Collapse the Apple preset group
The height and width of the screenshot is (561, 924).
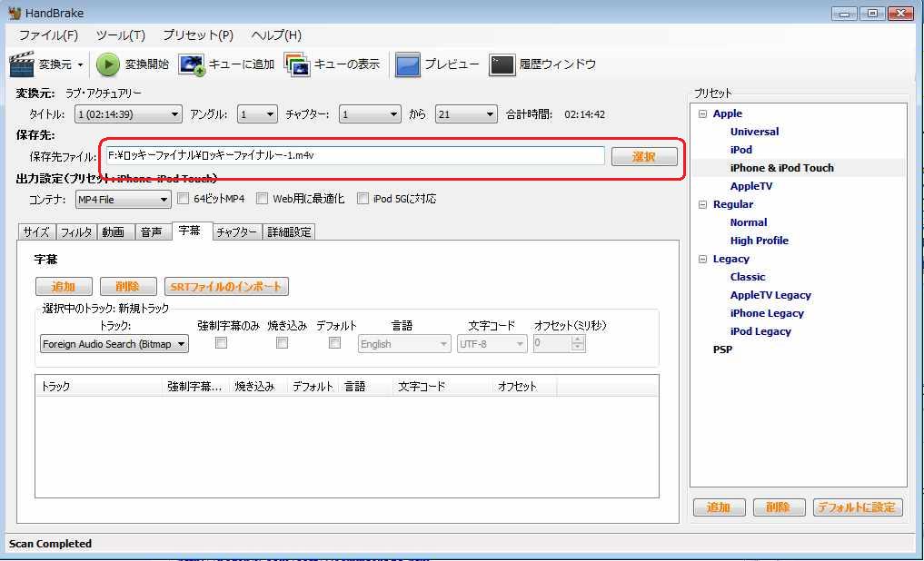pyautogui.click(x=702, y=114)
